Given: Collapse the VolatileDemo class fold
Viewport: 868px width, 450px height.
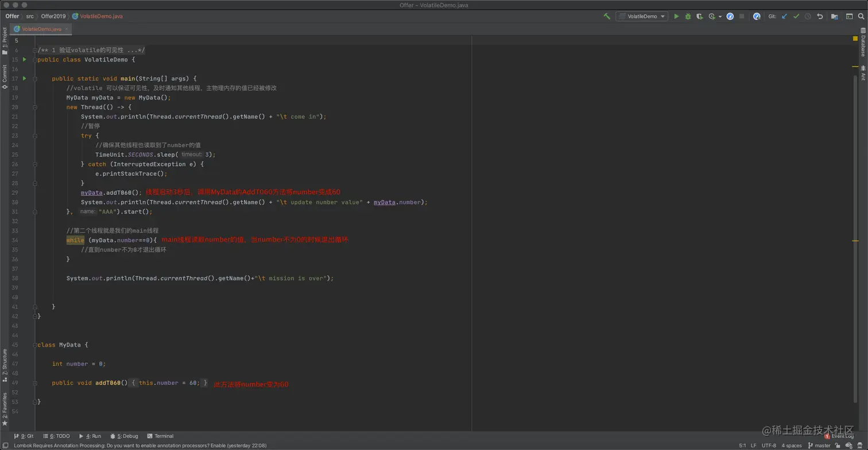Looking at the screenshot, I should coord(35,60).
